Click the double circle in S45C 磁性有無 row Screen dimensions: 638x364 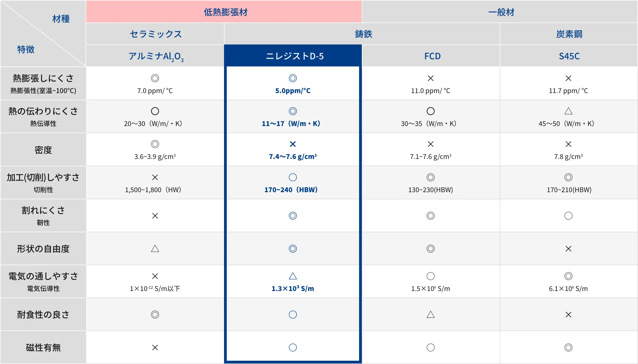click(568, 348)
